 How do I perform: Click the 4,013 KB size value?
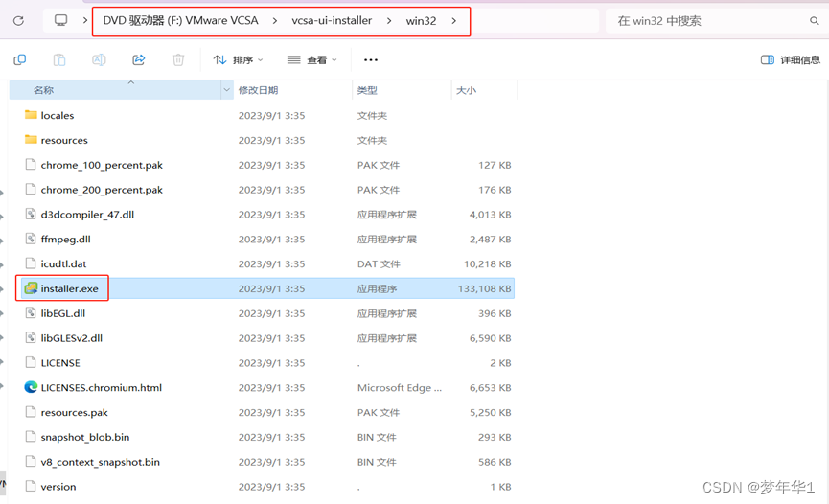pyautogui.click(x=490, y=215)
